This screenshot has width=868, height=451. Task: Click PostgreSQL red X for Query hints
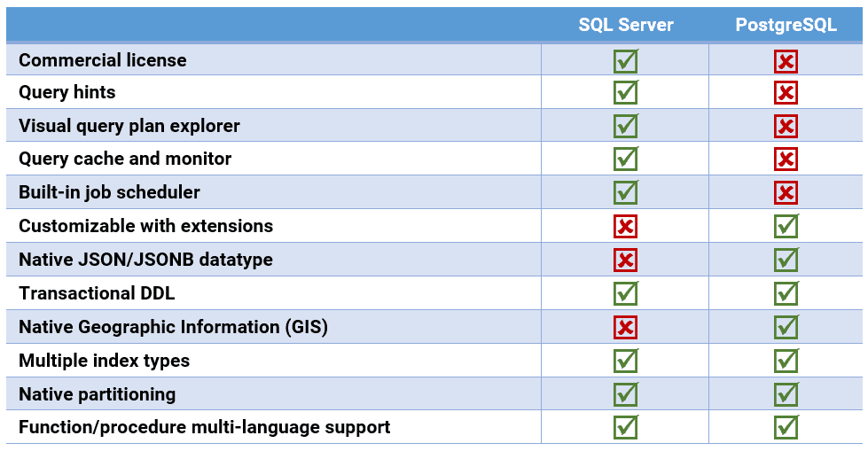[786, 93]
